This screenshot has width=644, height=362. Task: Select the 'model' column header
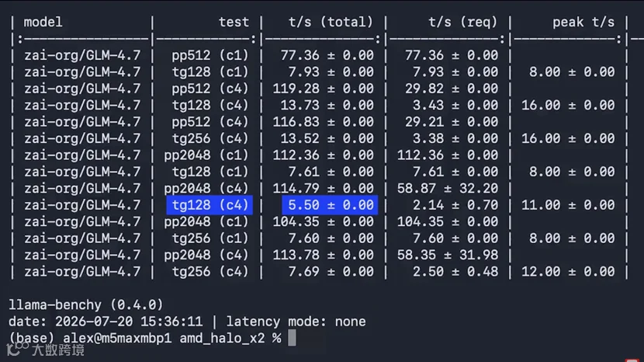[43, 22]
